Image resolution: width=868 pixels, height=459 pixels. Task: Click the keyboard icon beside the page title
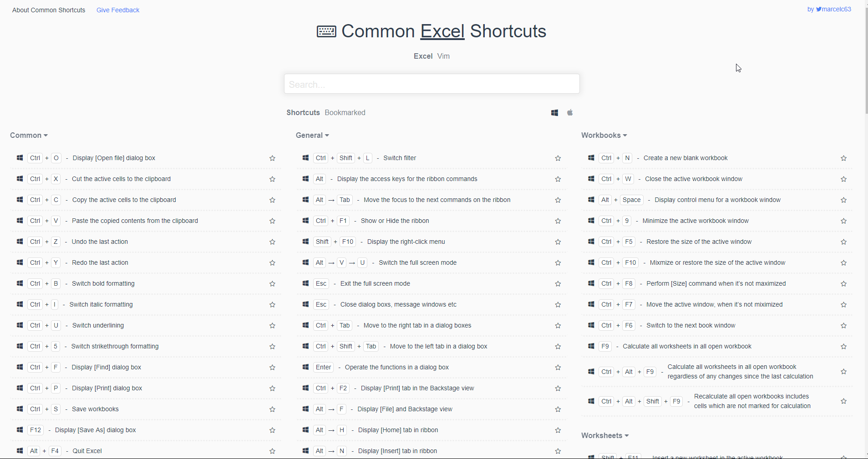click(x=326, y=31)
